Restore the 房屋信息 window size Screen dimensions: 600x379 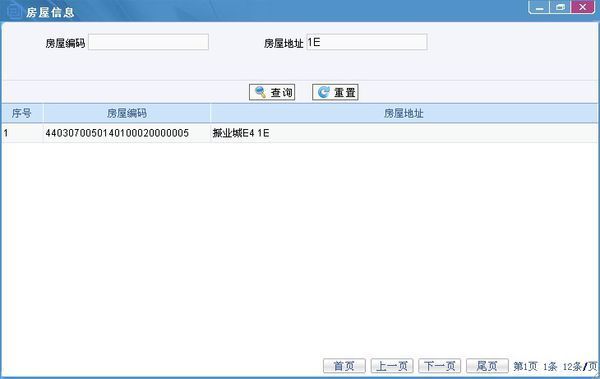[x=560, y=8]
